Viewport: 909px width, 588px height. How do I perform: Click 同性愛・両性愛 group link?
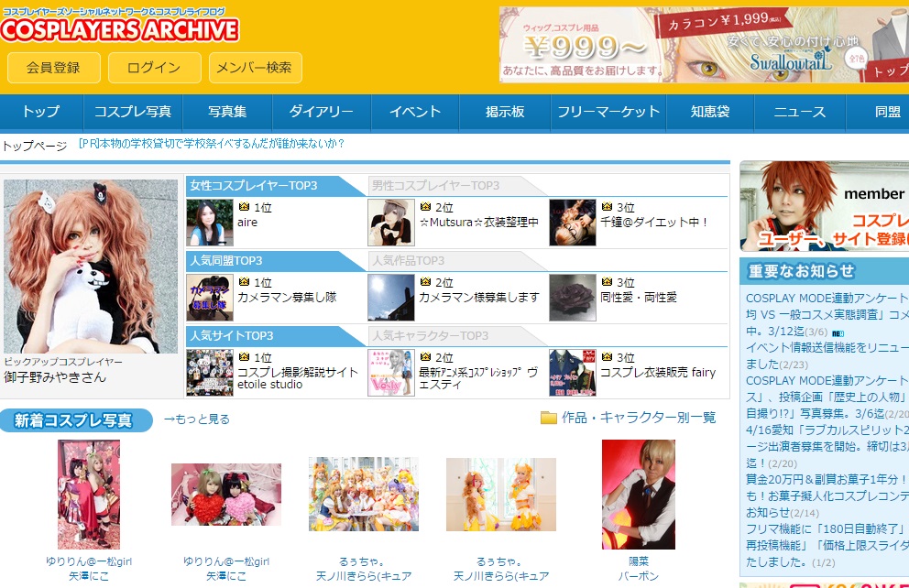[x=639, y=297]
